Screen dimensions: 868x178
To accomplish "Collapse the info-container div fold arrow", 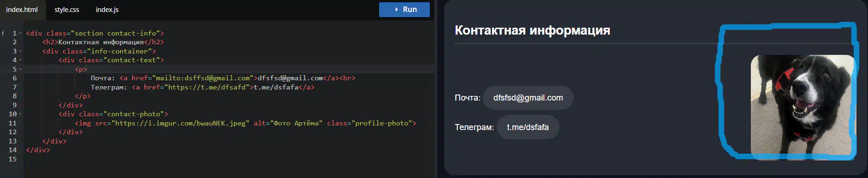I will tap(20, 51).
